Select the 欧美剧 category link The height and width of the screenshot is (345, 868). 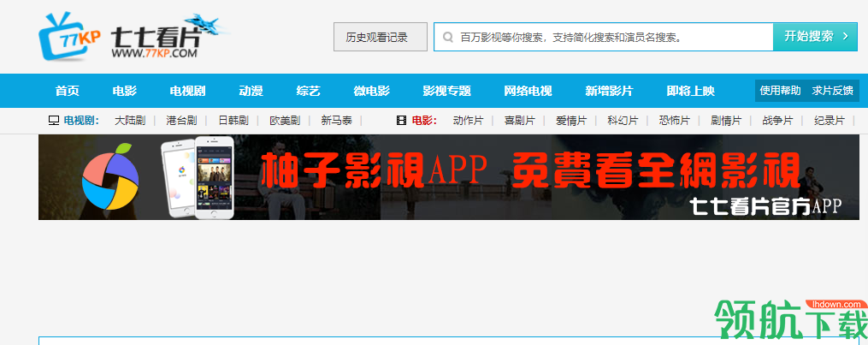(285, 120)
